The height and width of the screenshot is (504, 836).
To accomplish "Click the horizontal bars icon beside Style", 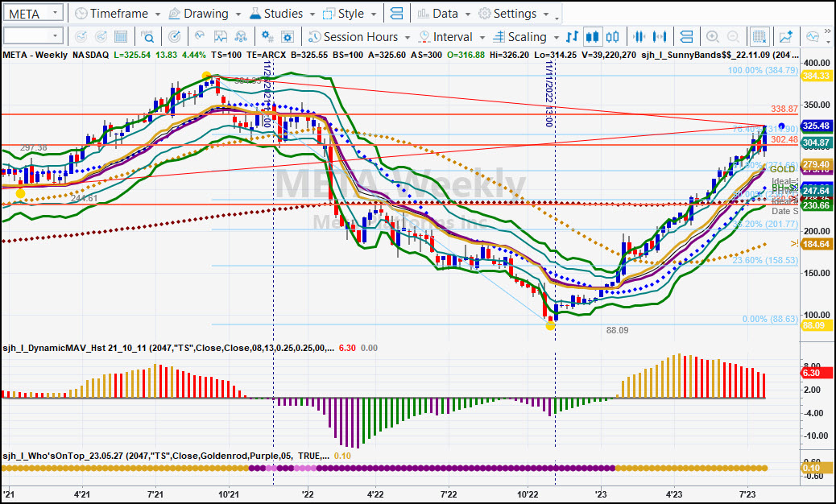I will tap(397, 14).
